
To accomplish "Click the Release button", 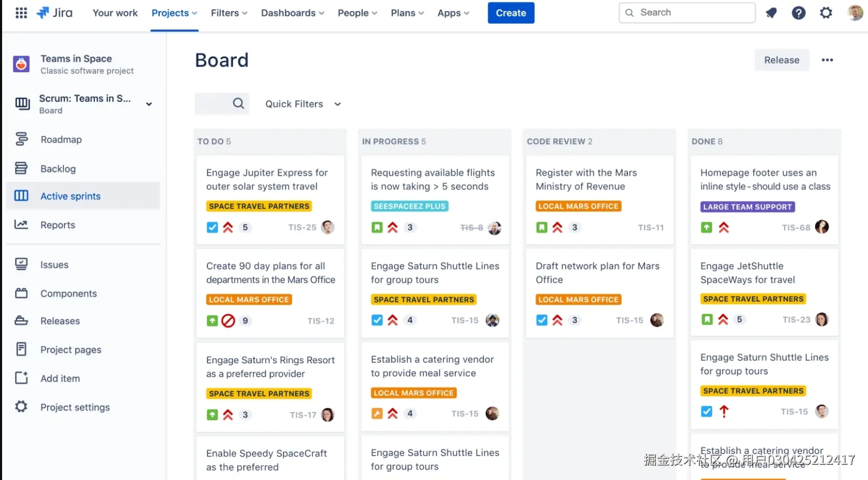I will point(782,60).
